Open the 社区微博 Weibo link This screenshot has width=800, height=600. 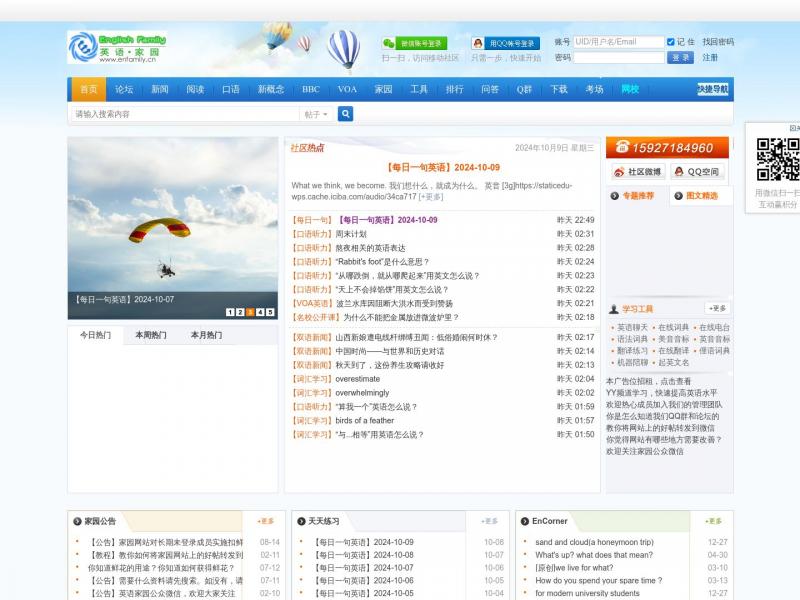(637, 172)
